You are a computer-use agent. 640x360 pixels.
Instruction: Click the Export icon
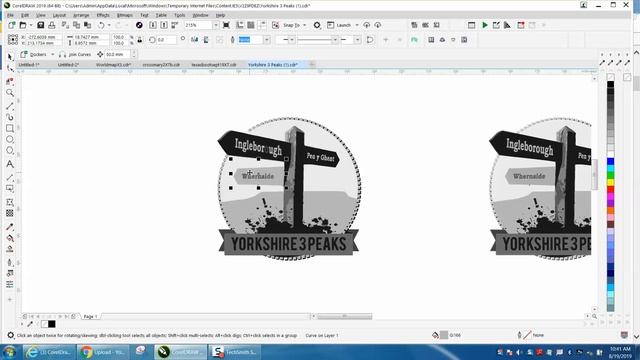(x=164, y=25)
